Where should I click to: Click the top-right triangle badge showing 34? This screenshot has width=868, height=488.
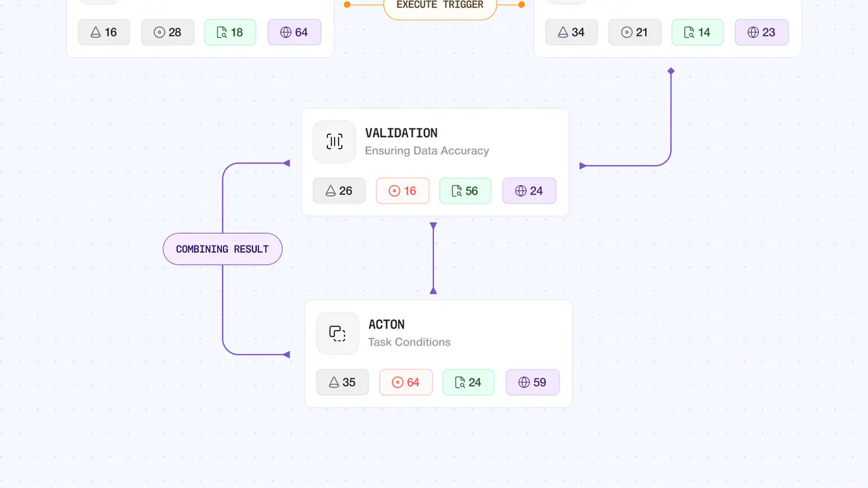pos(572,32)
